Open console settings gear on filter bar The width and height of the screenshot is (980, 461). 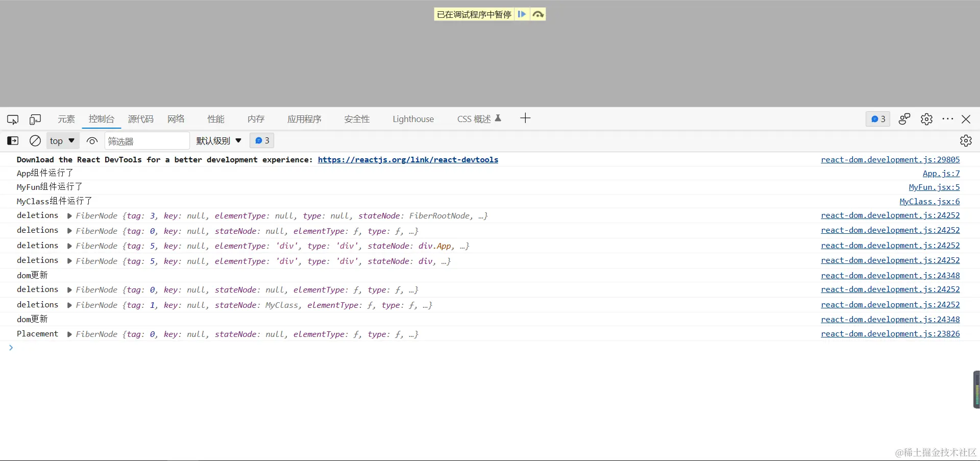[966, 140]
